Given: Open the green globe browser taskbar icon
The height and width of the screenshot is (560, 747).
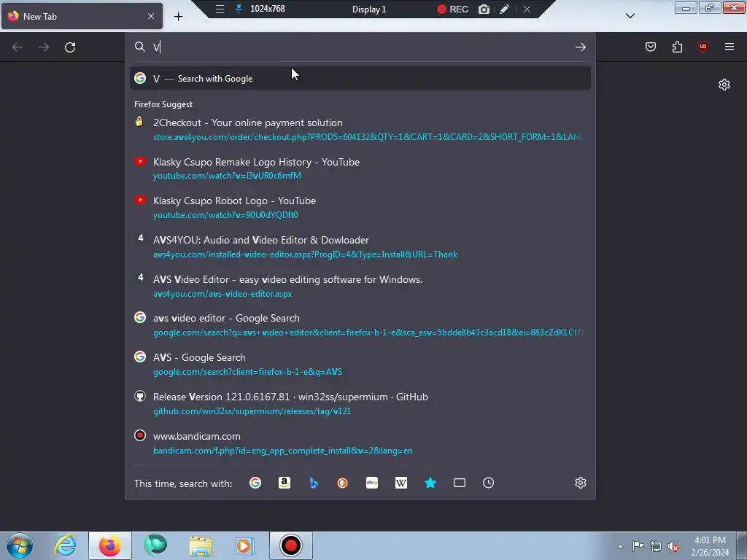Looking at the screenshot, I should click(x=155, y=545).
